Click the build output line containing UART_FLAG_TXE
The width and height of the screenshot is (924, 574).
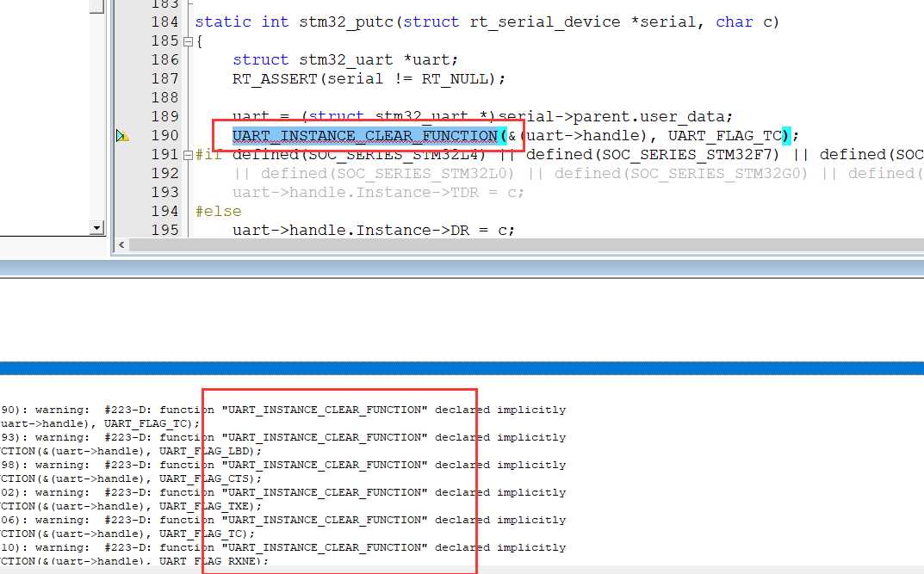(x=131, y=506)
